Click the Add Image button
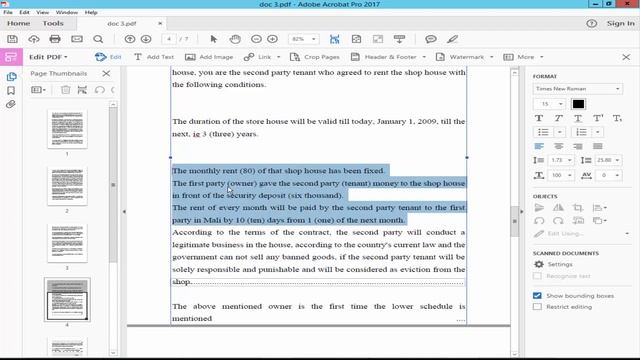Image resolution: width=640 pixels, height=360 pixels. 209,57
